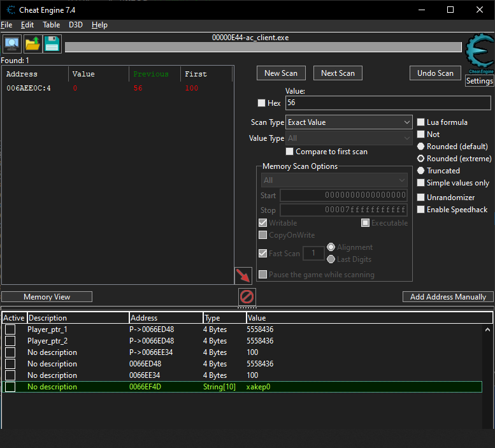Open Memory View
The width and height of the screenshot is (495, 448).
coord(47,297)
